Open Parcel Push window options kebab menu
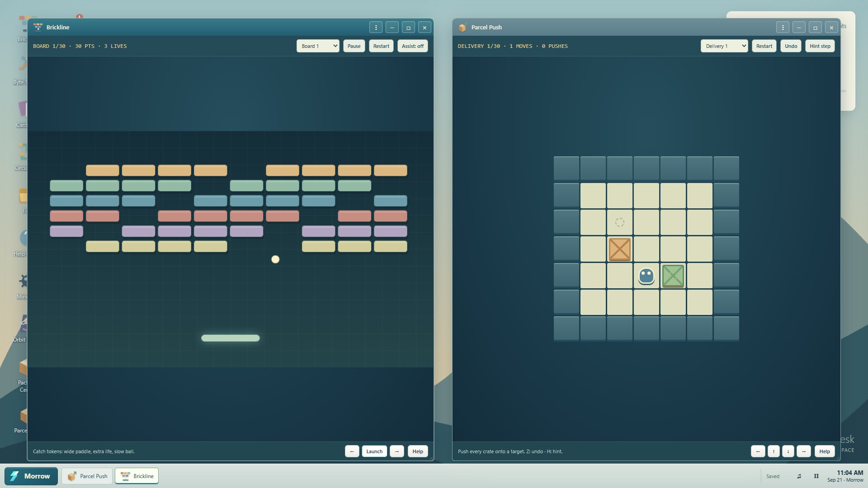 pyautogui.click(x=783, y=28)
